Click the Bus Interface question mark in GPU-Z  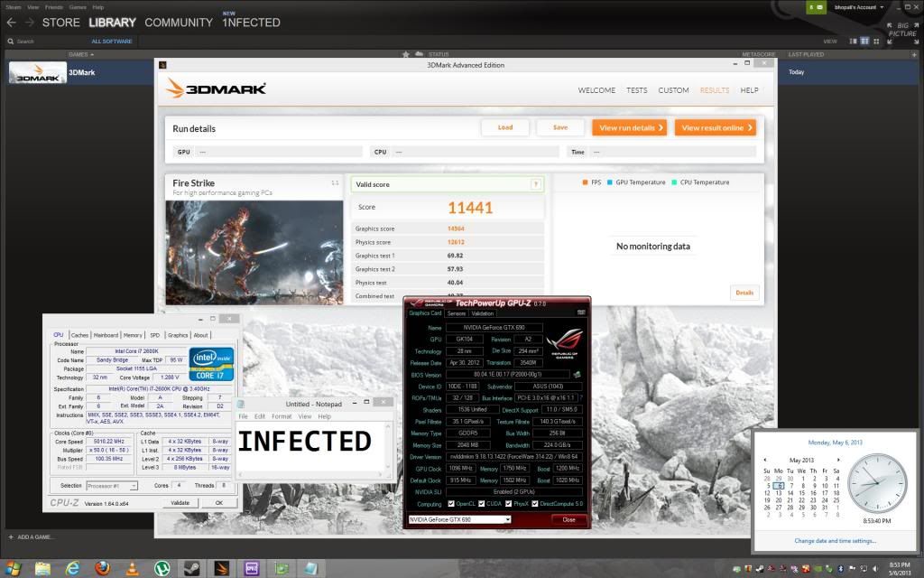[x=581, y=398]
